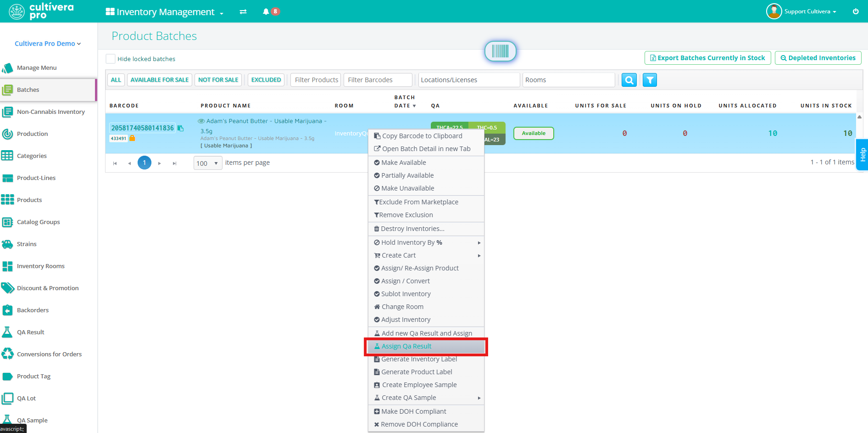Click the Product Tag sidebar icon
The image size is (868, 433).
(7, 377)
